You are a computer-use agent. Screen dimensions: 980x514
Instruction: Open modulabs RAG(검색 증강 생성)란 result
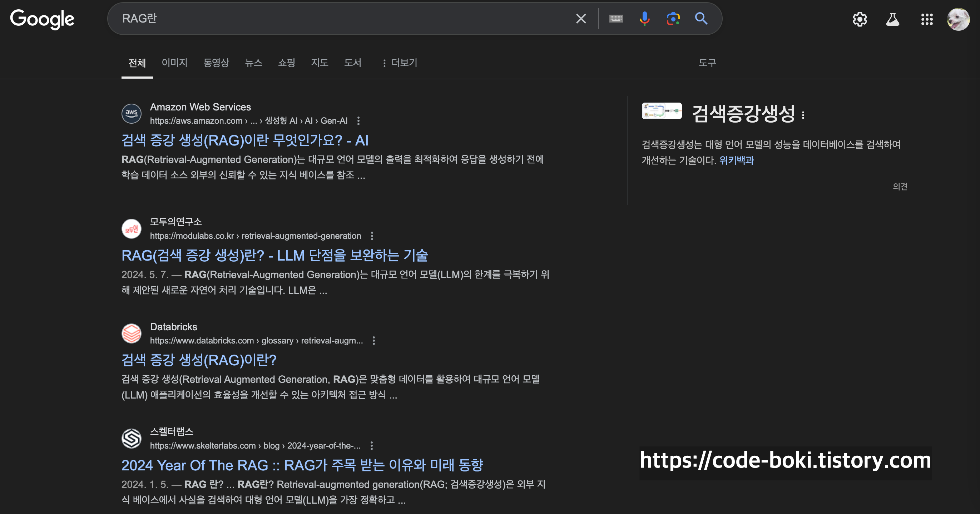click(x=274, y=255)
